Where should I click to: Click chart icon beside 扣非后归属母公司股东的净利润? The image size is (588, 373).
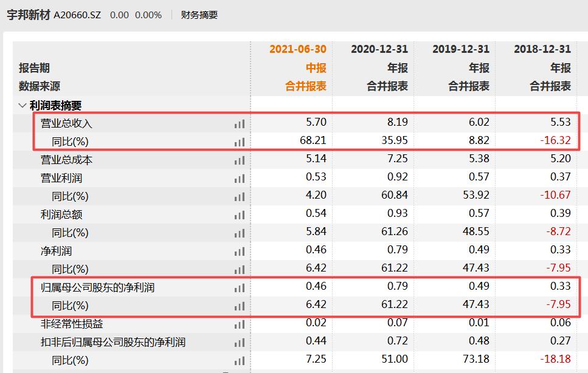tap(238, 341)
